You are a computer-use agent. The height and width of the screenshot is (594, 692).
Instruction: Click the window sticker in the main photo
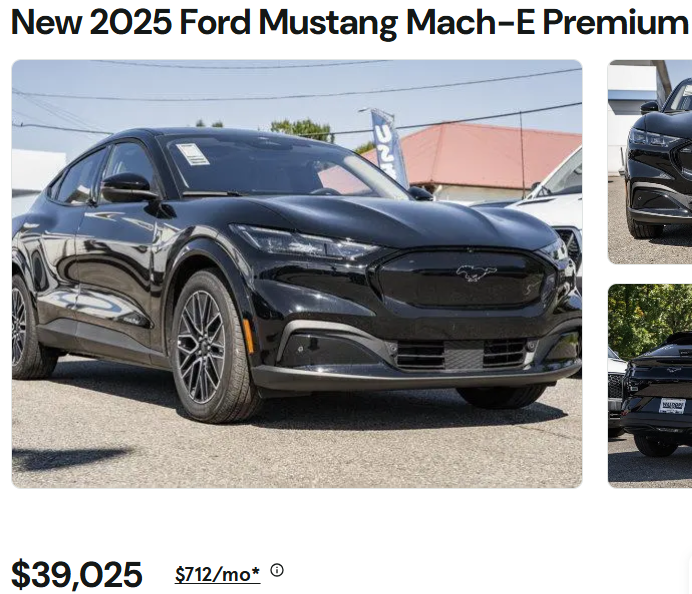[x=192, y=153]
